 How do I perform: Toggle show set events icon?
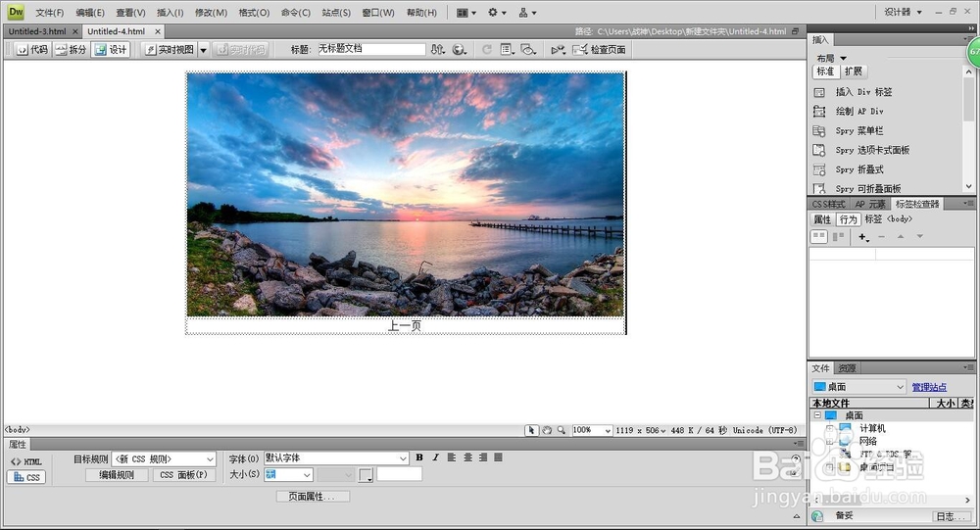point(818,236)
